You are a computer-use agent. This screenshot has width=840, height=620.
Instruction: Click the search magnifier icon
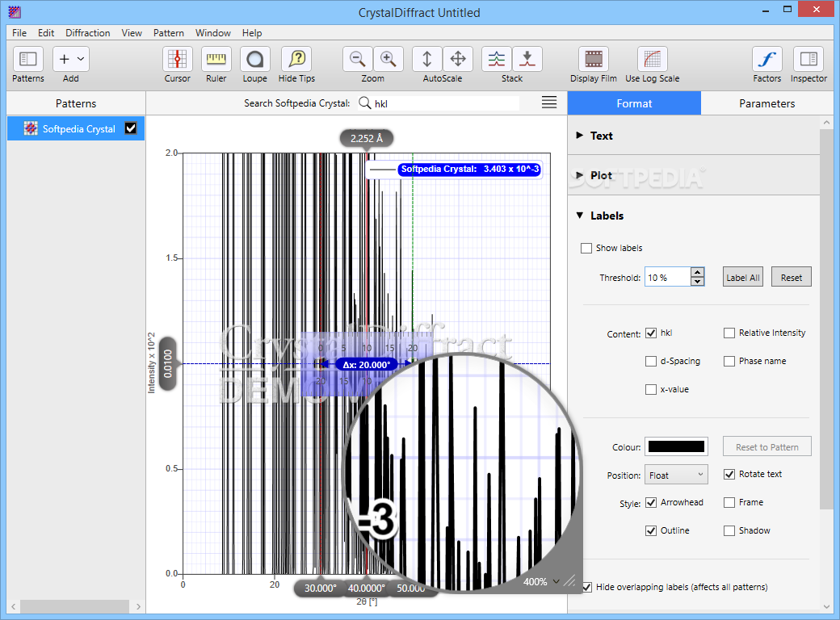coord(365,103)
